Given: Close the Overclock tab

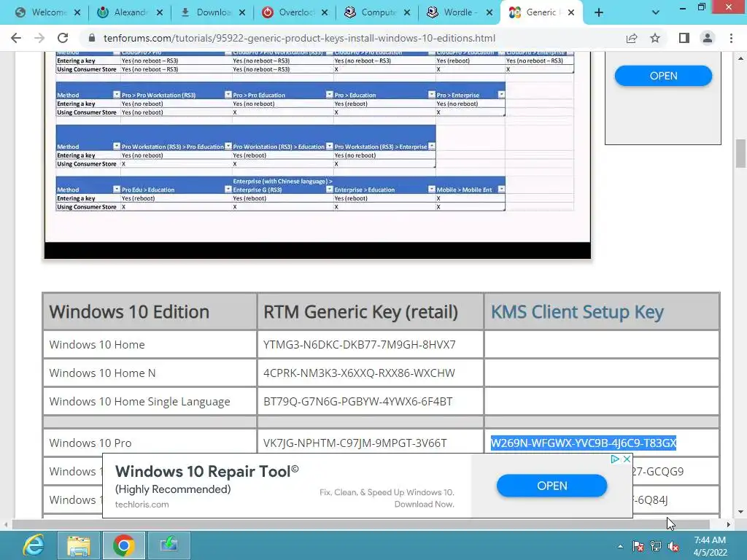Looking at the screenshot, I should pos(325,13).
